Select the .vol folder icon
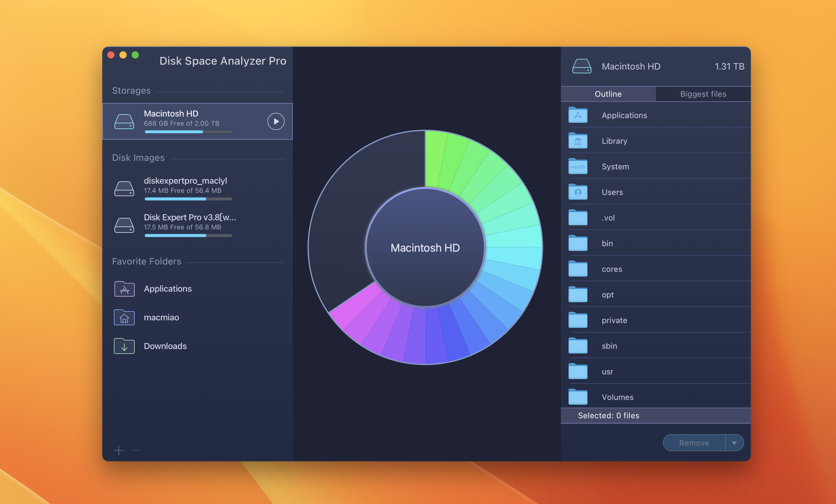 point(578,218)
